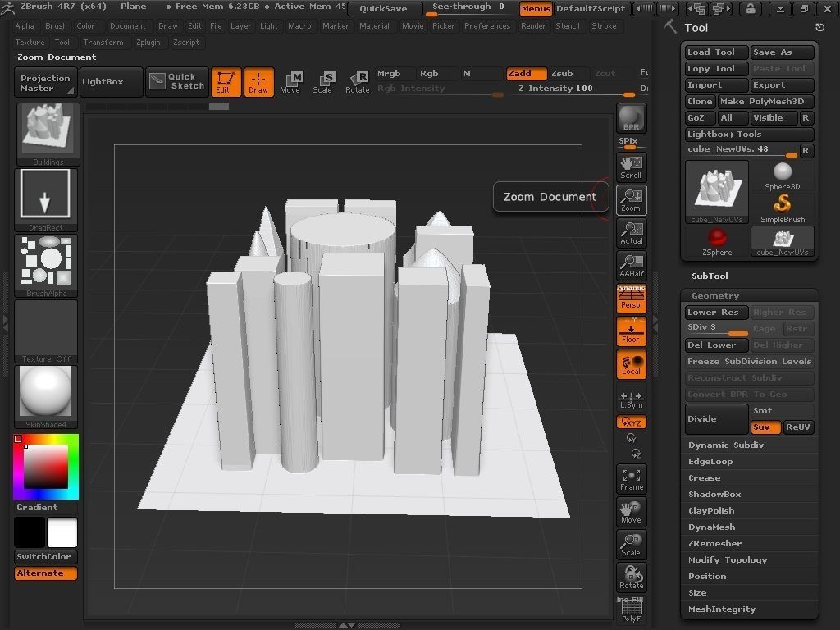Select the Scale transform tool top shelf

pos(323,82)
